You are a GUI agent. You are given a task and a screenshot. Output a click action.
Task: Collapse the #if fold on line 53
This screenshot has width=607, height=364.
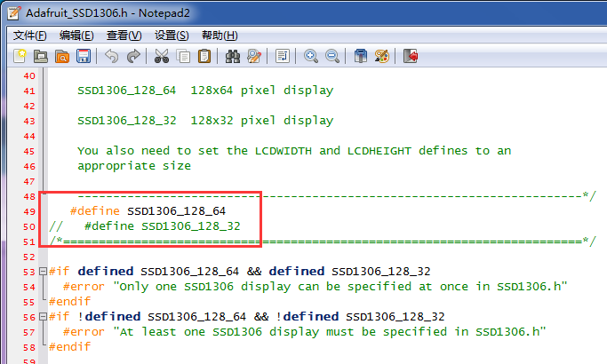tap(43, 272)
